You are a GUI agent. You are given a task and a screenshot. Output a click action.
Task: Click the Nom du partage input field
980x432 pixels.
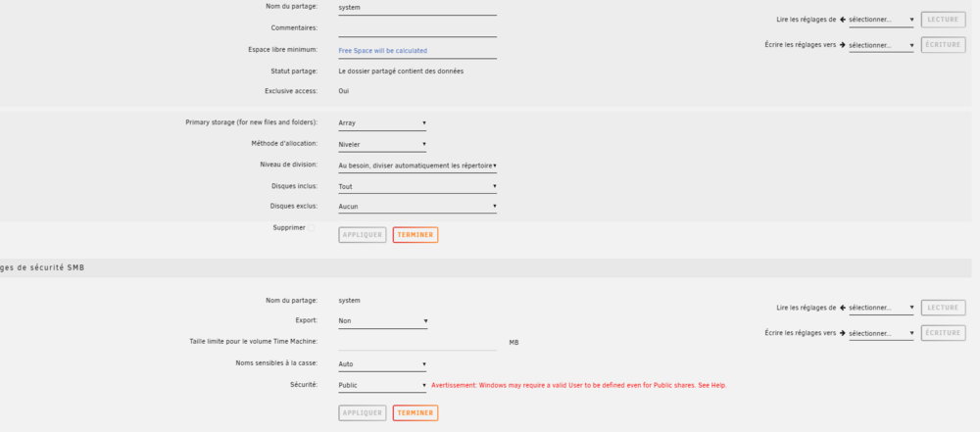(417, 8)
